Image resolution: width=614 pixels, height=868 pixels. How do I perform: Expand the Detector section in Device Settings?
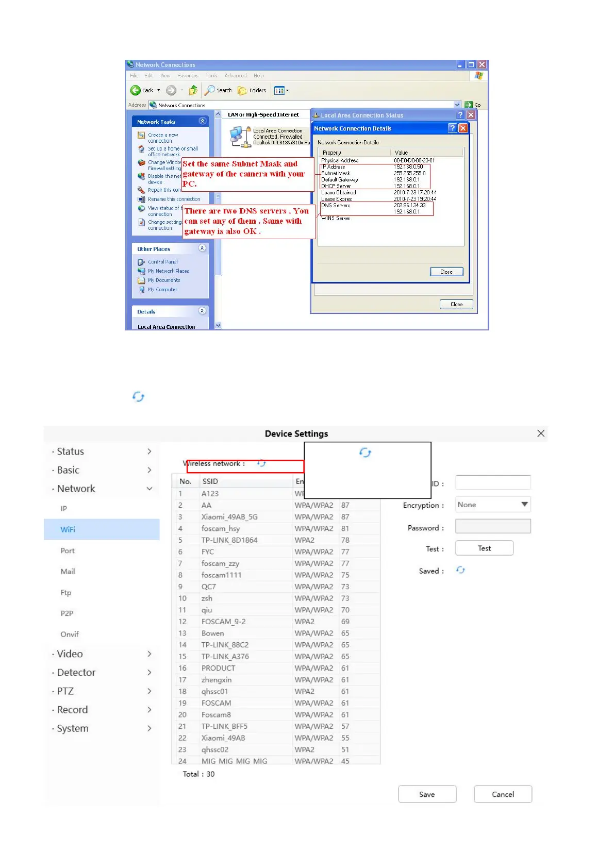coord(102,673)
